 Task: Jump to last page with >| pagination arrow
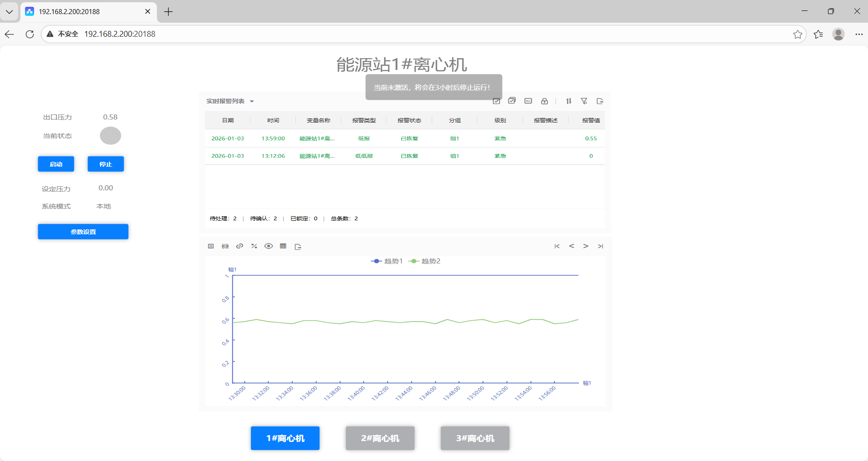point(600,246)
